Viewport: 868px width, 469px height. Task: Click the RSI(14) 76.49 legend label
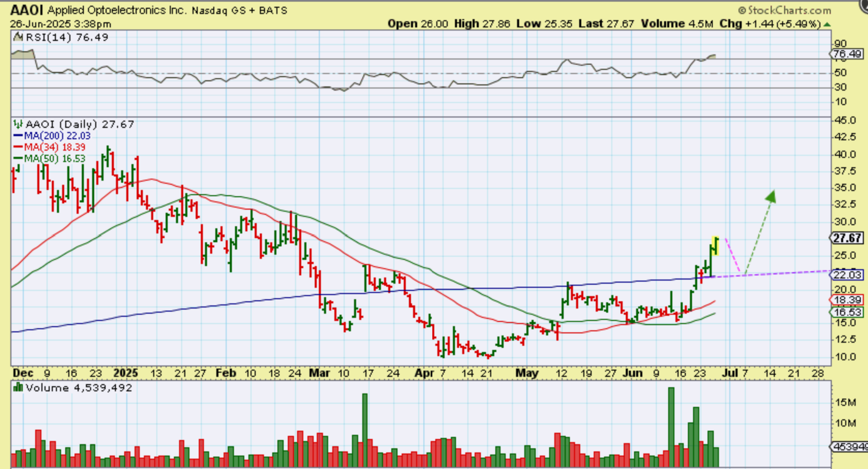pos(67,37)
